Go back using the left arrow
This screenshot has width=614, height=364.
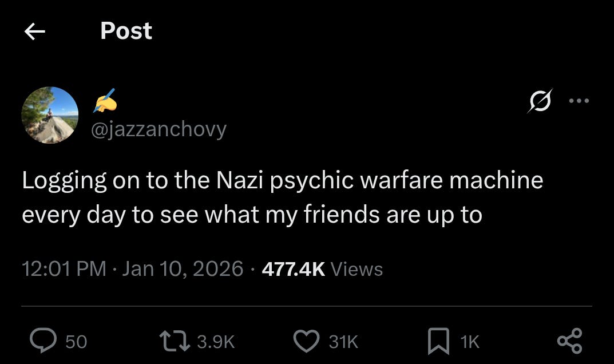[x=35, y=31]
